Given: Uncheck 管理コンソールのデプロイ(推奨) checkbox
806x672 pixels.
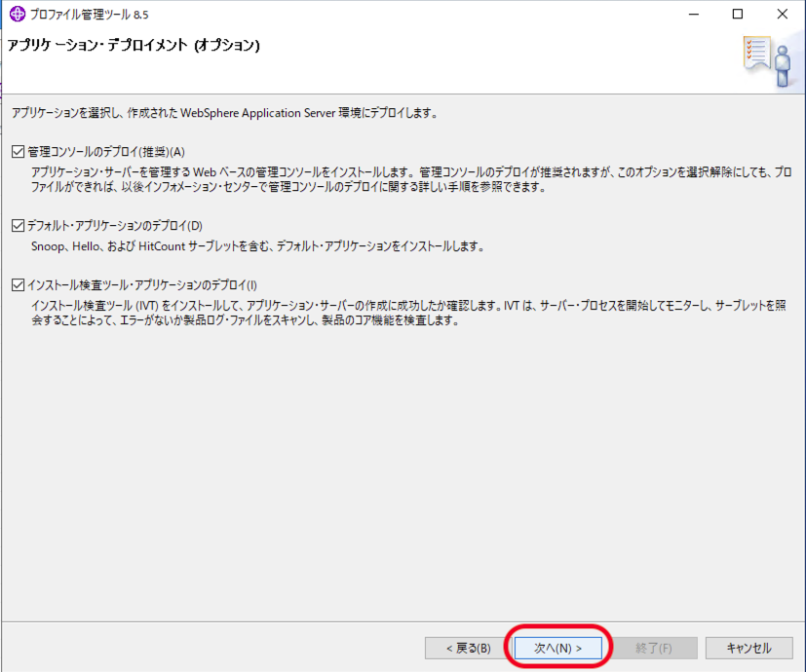Looking at the screenshot, I should (18, 152).
